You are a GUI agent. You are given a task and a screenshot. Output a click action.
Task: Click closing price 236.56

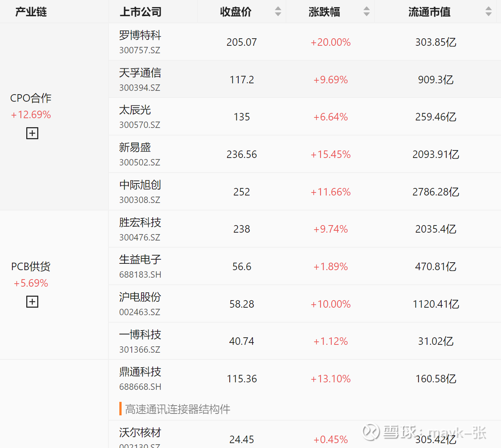pyautogui.click(x=242, y=155)
